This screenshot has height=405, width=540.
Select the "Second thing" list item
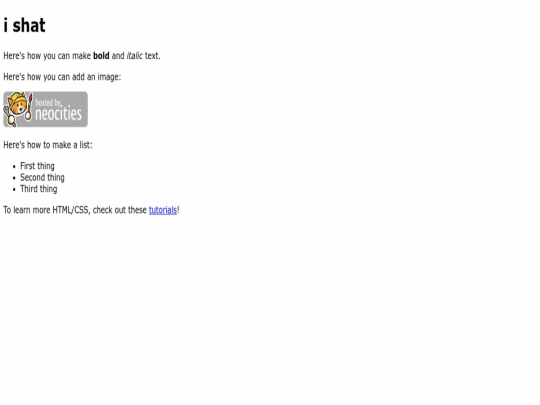pyautogui.click(x=42, y=177)
